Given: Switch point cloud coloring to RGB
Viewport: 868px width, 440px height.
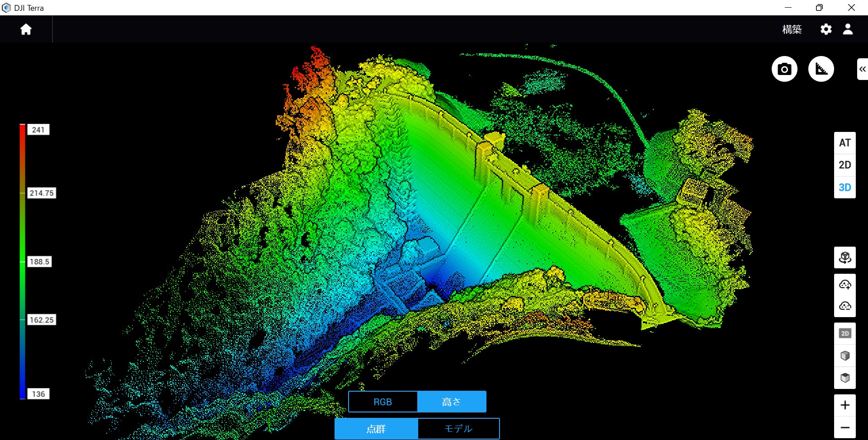Looking at the screenshot, I should (x=382, y=402).
